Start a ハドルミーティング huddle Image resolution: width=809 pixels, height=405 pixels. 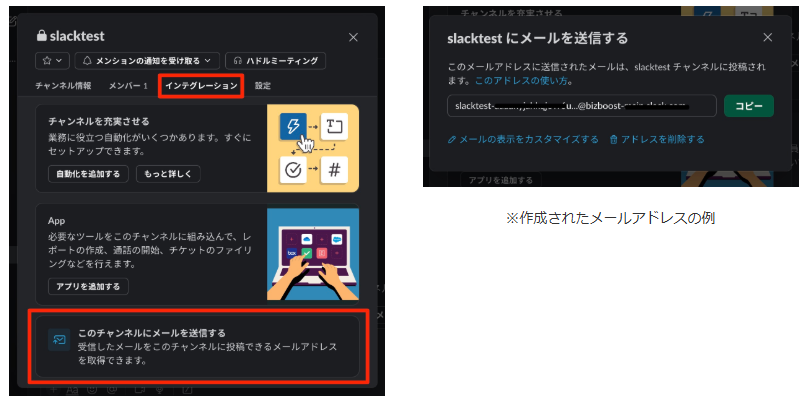coord(276,61)
